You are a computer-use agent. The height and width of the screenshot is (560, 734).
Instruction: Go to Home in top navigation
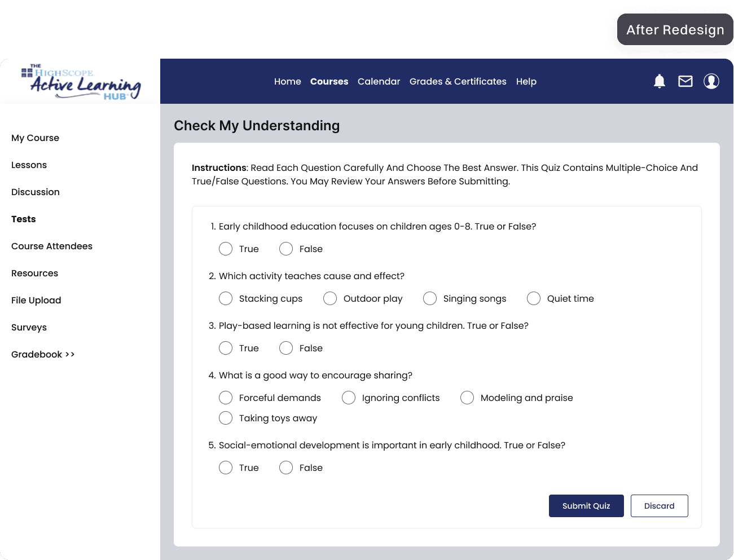tap(288, 81)
